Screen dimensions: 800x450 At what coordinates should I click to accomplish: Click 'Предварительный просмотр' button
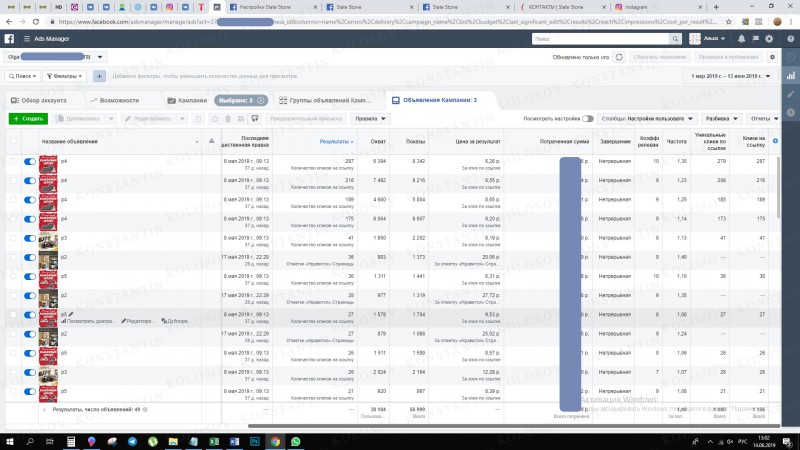306,119
